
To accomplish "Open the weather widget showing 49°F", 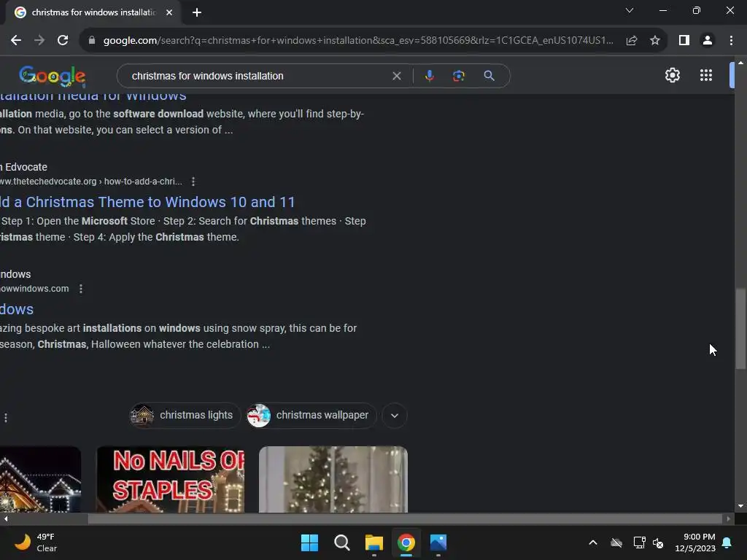I will coord(36,542).
